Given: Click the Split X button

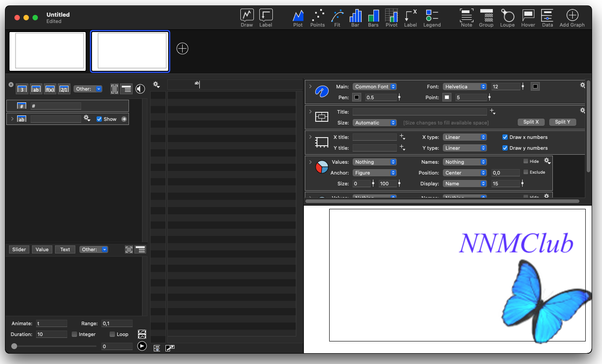Looking at the screenshot, I should click(x=531, y=122).
